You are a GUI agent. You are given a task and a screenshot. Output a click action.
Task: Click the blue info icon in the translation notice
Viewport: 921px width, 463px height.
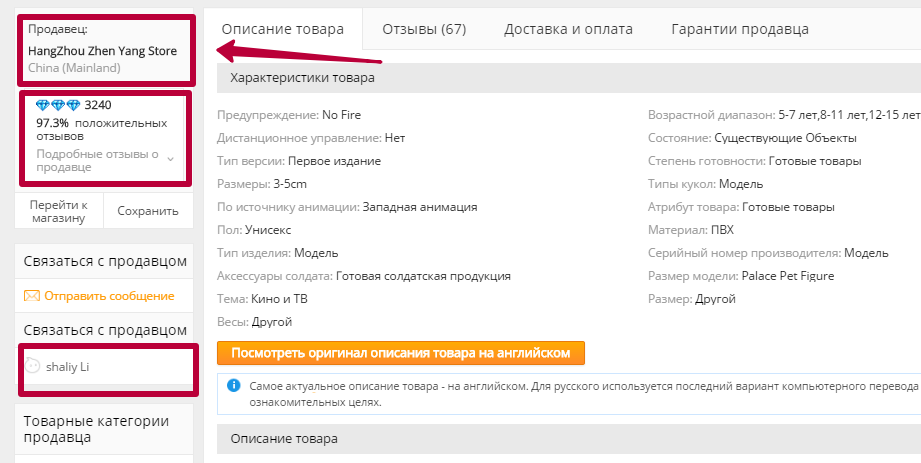(x=233, y=385)
